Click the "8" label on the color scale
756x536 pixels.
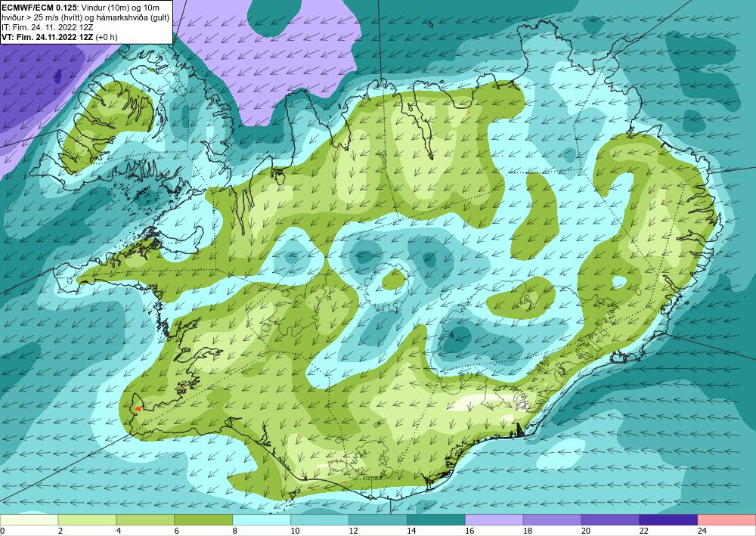[235, 531]
